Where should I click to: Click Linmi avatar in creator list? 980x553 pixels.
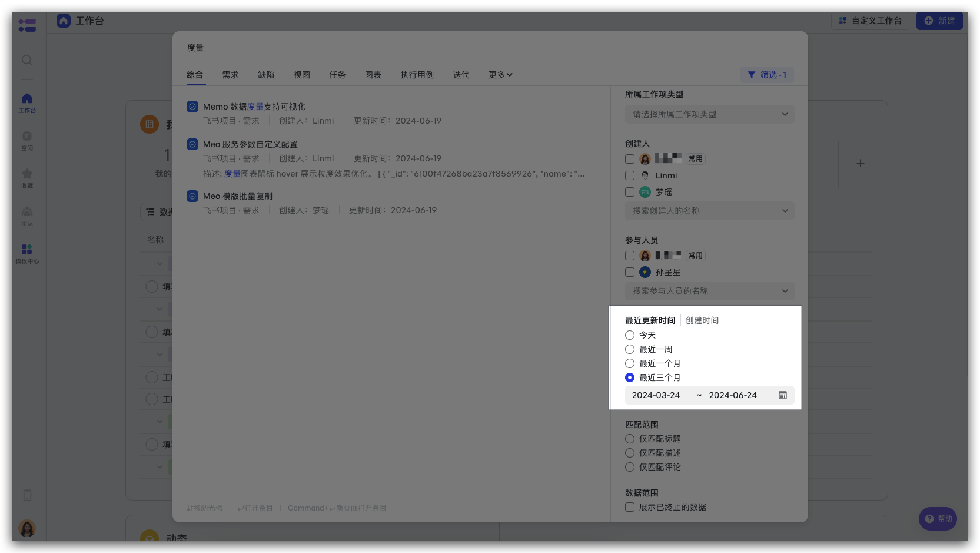(645, 175)
